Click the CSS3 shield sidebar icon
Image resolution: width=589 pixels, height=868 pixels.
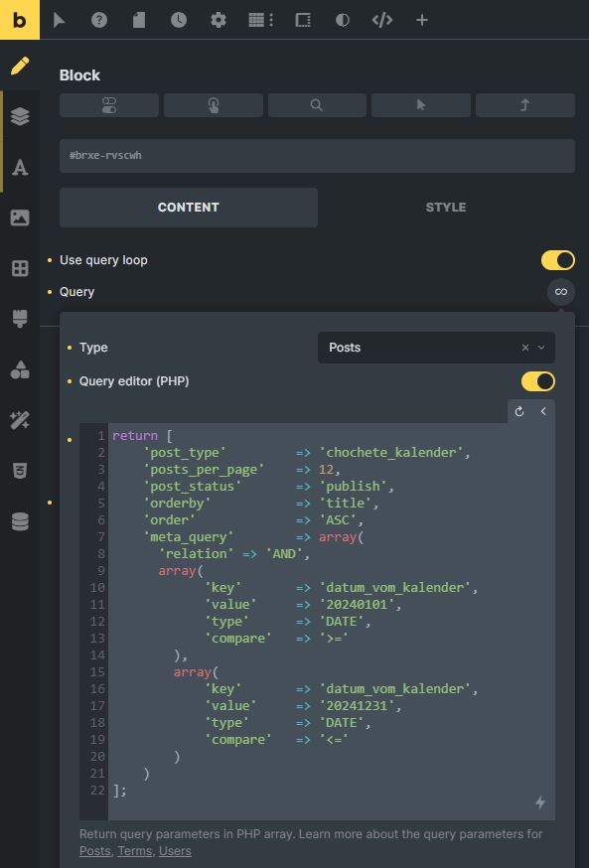point(20,472)
